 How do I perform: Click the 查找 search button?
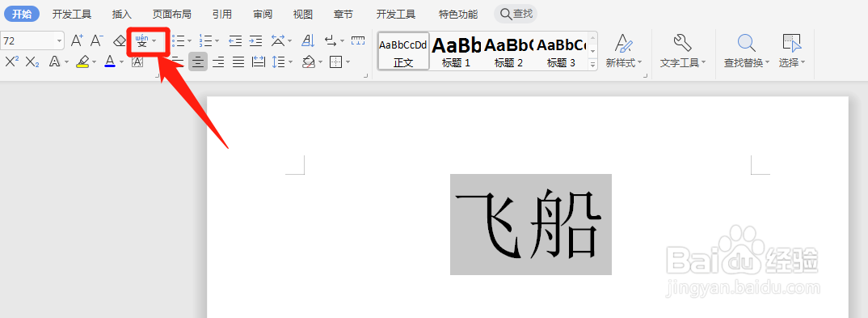(516, 14)
